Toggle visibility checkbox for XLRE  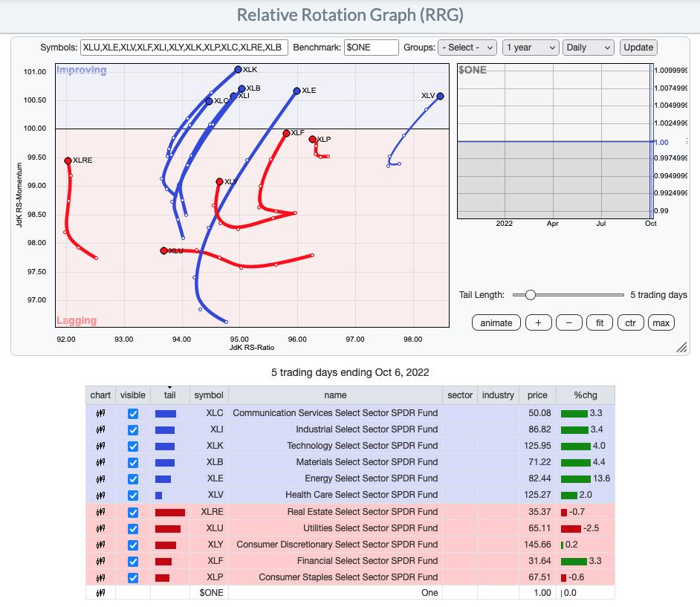[133, 513]
